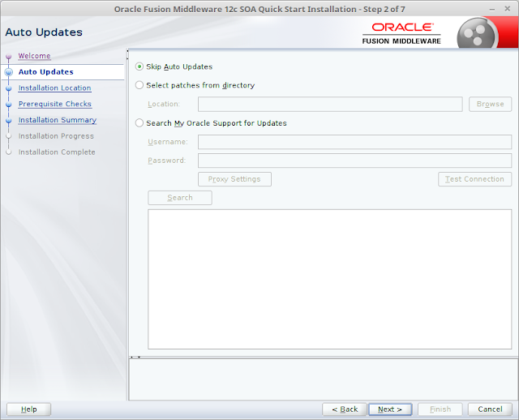This screenshot has height=420, width=519.
Task: Jump to Prerequisite Checks step
Action: [x=55, y=104]
